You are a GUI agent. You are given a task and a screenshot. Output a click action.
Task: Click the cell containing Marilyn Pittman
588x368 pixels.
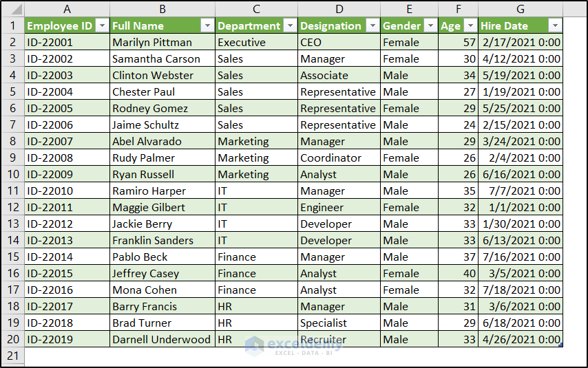(162, 42)
